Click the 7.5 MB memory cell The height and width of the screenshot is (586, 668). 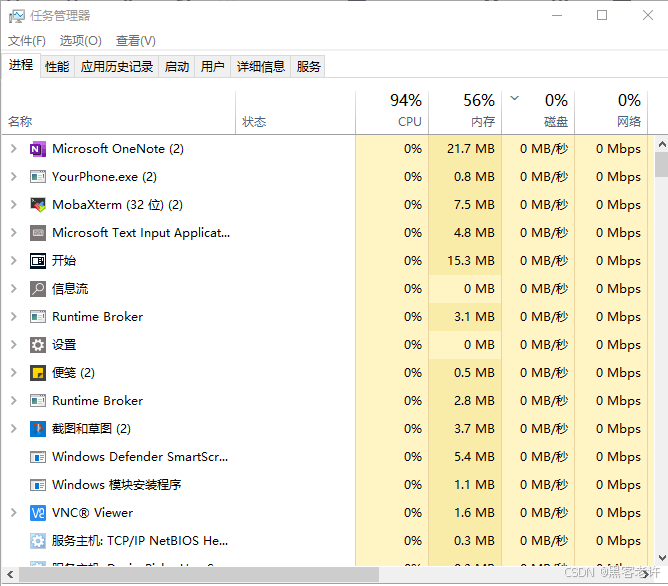click(465, 205)
